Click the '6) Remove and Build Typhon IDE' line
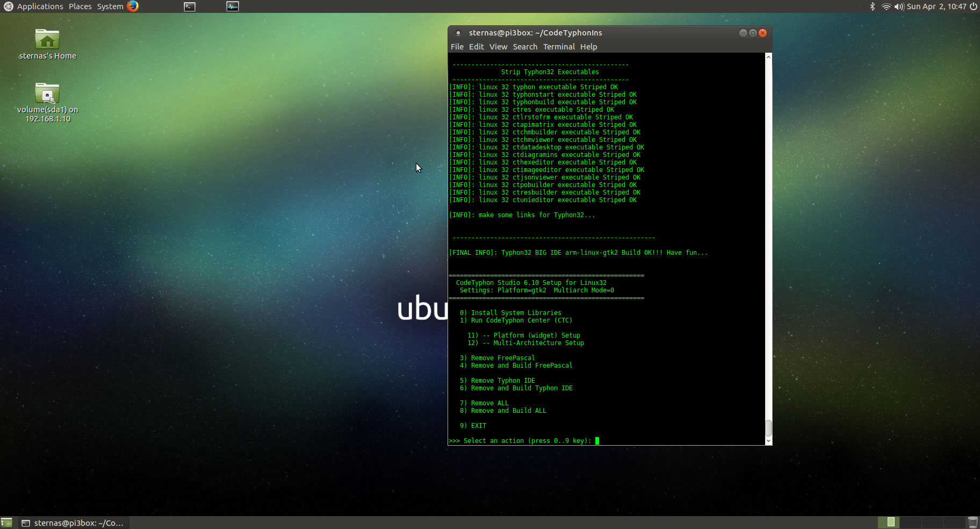 click(x=516, y=388)
